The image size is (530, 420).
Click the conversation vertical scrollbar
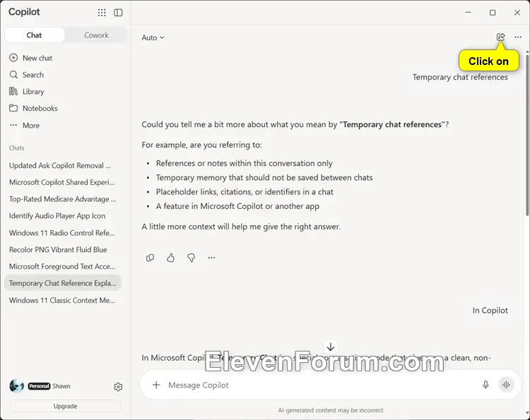tap(527, 134)
